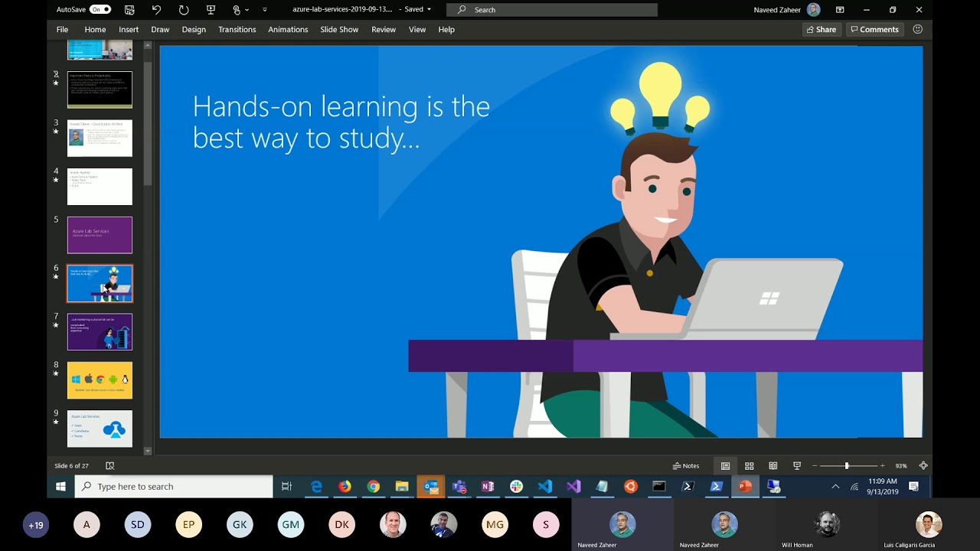Viewport: 980px width, 551px height.
Task: Click the Undo arrow
Action: 156,9
